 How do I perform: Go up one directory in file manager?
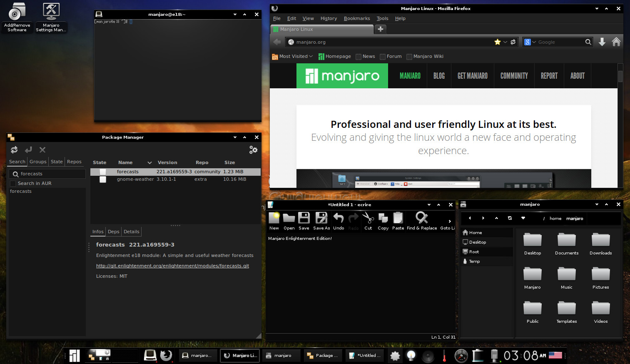pyautogui.click(x=496, y=218)
